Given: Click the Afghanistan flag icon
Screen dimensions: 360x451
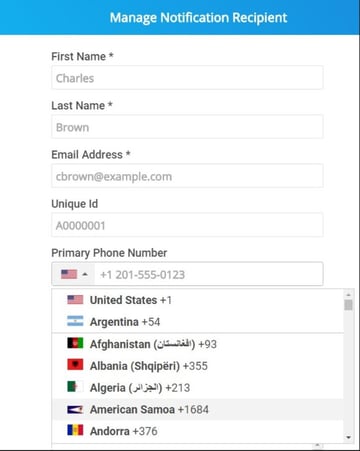Looking at the screenshot, I should [75, 343].
